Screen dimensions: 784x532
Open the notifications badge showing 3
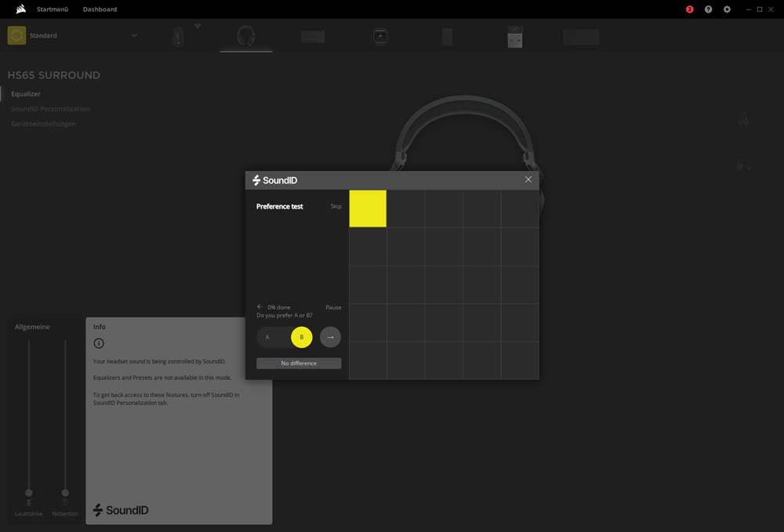tap(689, 9)
